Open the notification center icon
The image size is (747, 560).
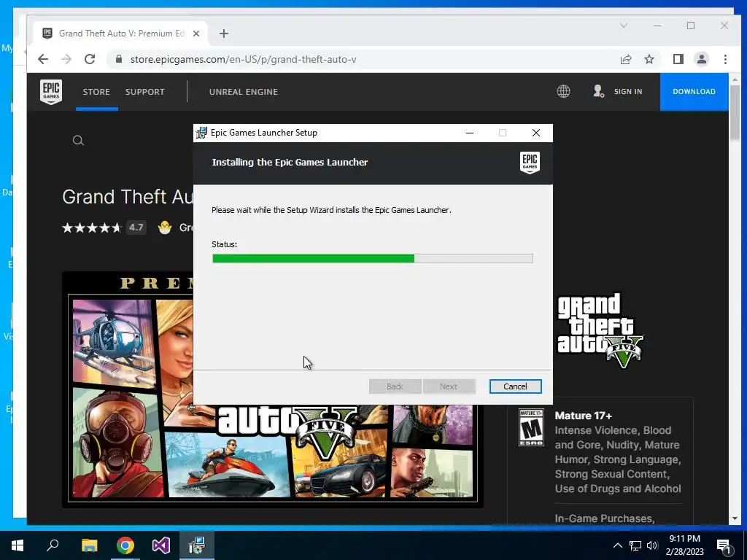click(x=724, y=545)
